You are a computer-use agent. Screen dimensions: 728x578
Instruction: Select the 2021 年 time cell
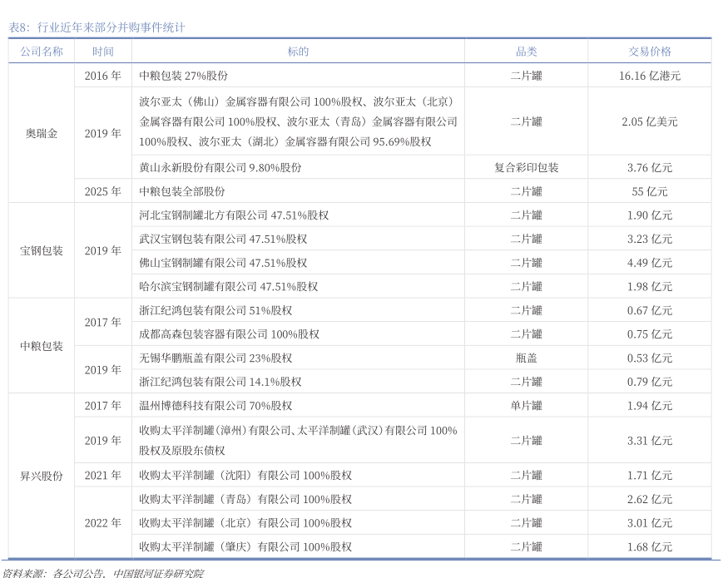pos(103,476)
